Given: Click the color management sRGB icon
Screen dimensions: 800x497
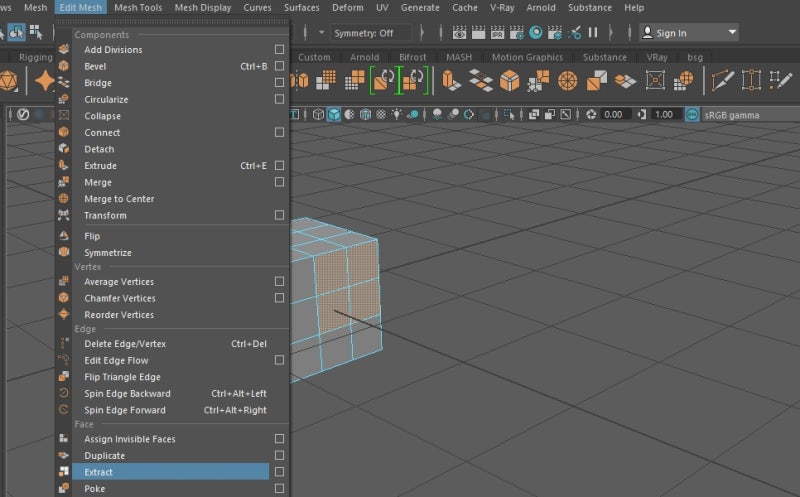Looking at the screenshot, I should (692, 114).
